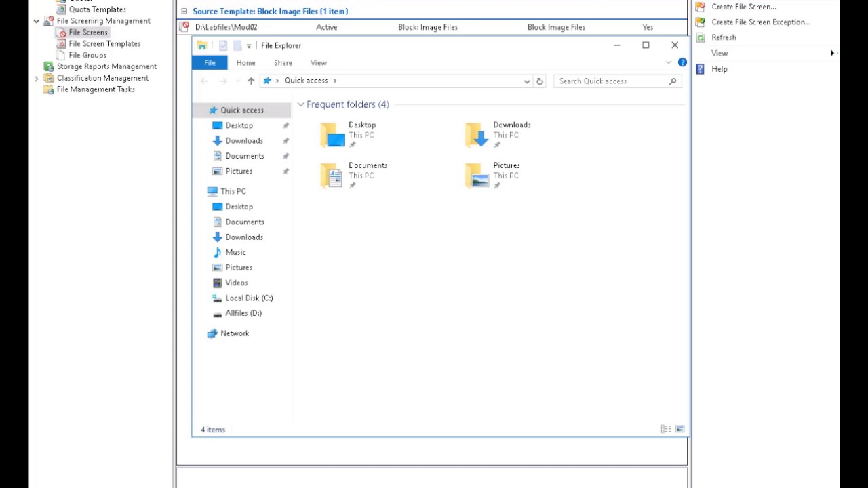Viewport: 868px width, 488px height.
Task: Click the Up directory arrow
Action: [251, 81]
